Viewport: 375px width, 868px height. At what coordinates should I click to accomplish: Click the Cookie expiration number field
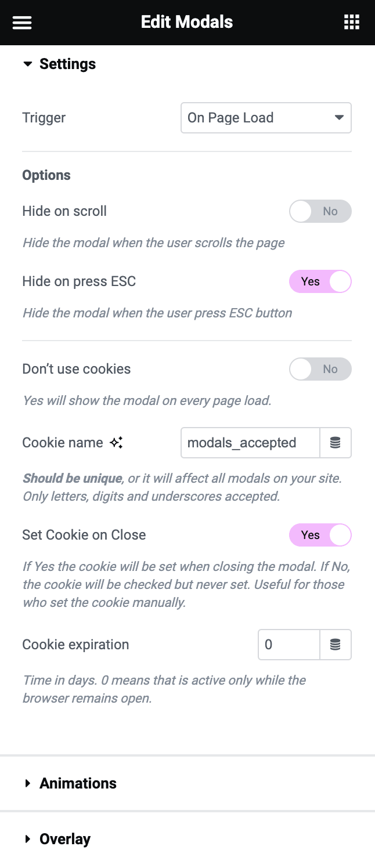click(289, 645)
